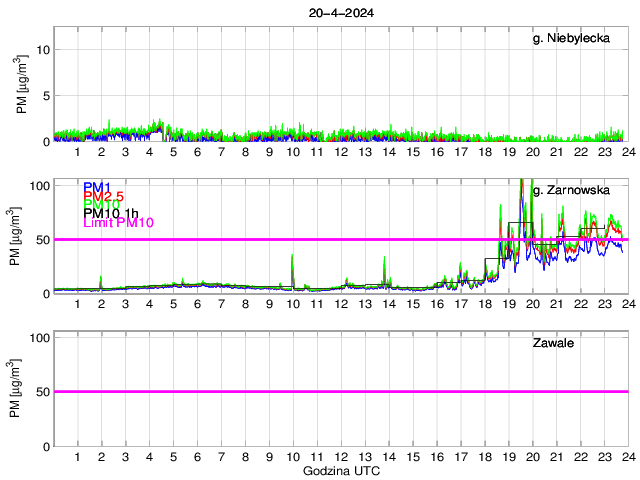This screenshot has width=640, height=480.
Task: Click the red PM2.5 legend entry
Action: click(x=103, y=196)
